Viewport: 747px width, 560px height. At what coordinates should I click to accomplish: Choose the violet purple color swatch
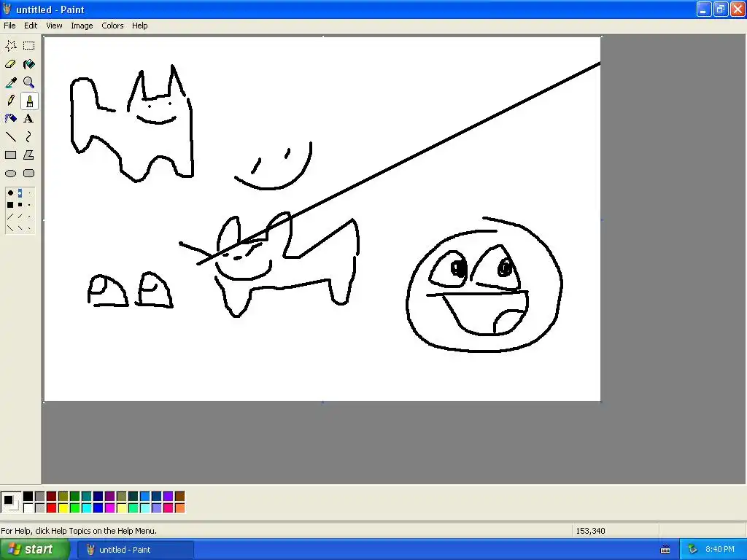coord(169,497)
